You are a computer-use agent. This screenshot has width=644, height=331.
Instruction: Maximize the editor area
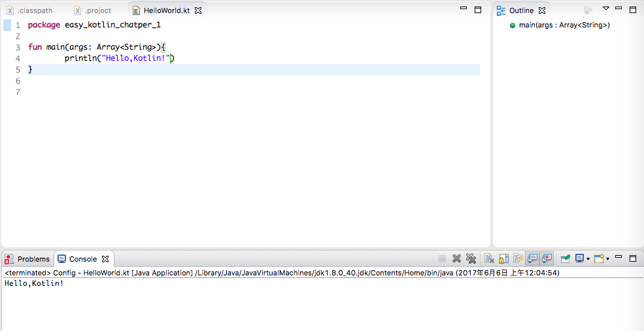click(478, 10)
